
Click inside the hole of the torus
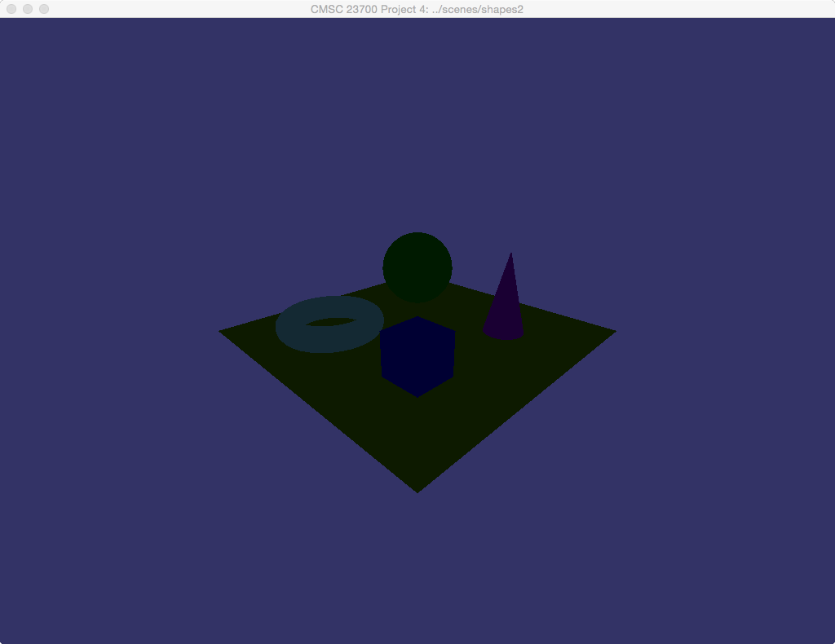coord(330,321)
